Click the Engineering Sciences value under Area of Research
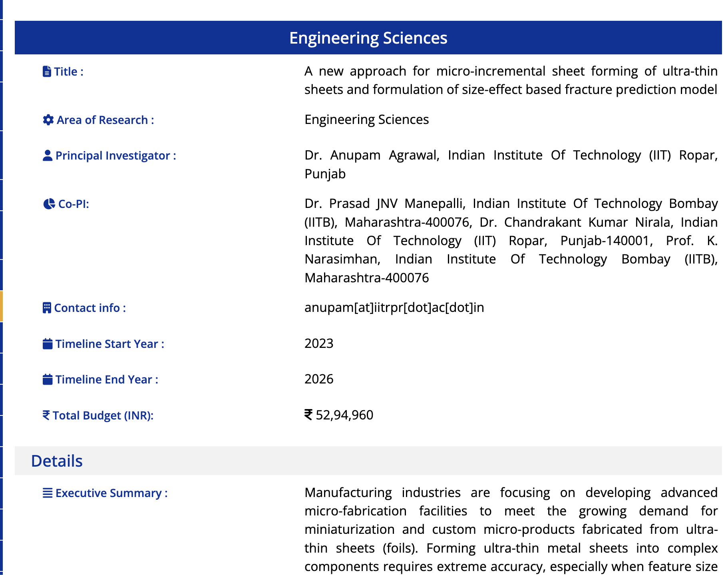This screenshot has width=728, height=575. point(366,120)
